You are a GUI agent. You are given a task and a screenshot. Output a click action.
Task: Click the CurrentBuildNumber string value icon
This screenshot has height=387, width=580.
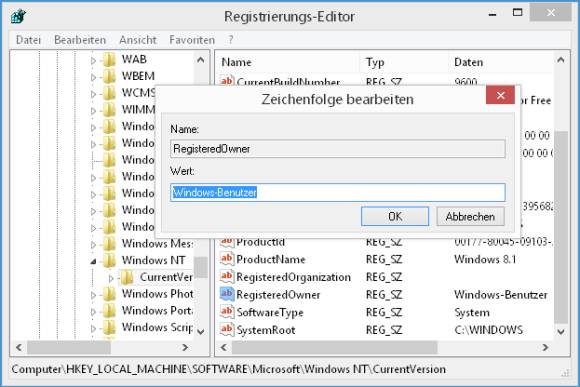(x=227, y=80)
